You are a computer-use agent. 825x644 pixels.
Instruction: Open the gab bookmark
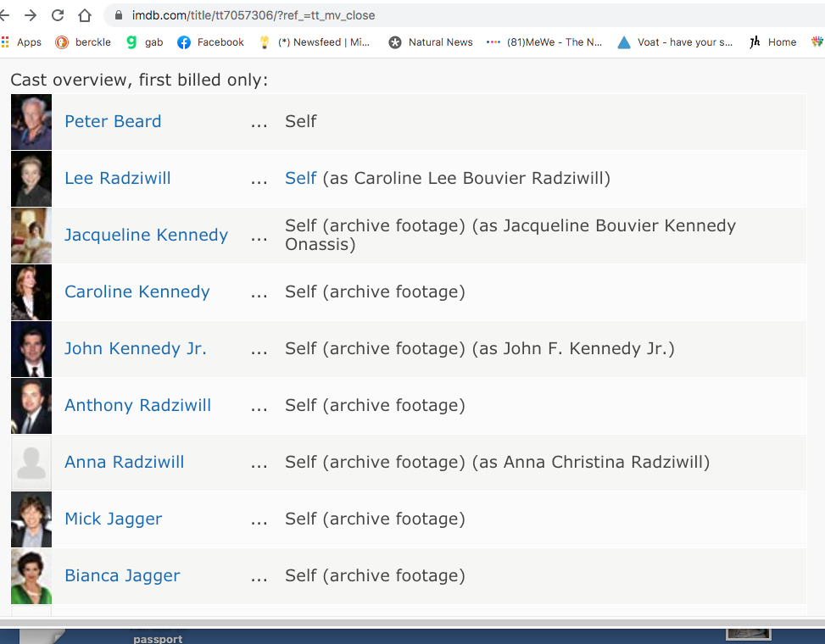tap(145, 42)
